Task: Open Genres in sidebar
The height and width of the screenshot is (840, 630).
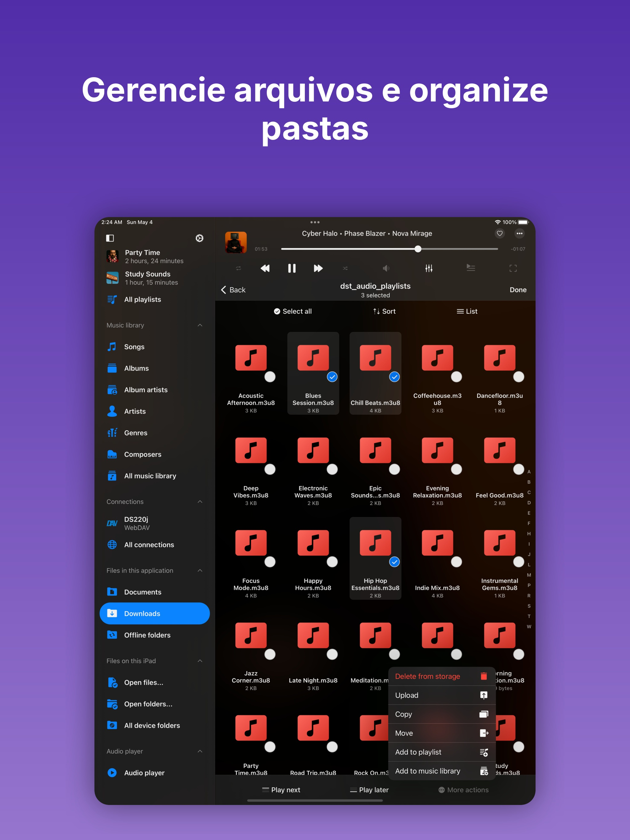Action: 155,433
